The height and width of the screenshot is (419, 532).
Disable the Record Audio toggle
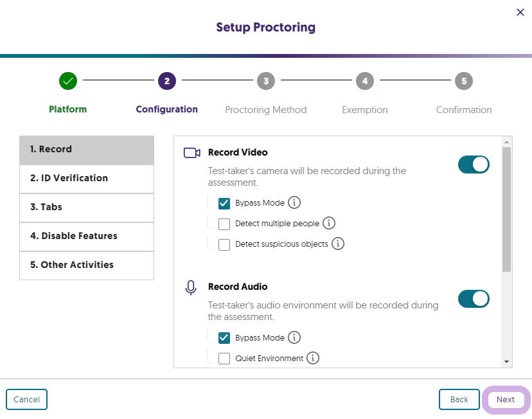[x=474, y=299]
